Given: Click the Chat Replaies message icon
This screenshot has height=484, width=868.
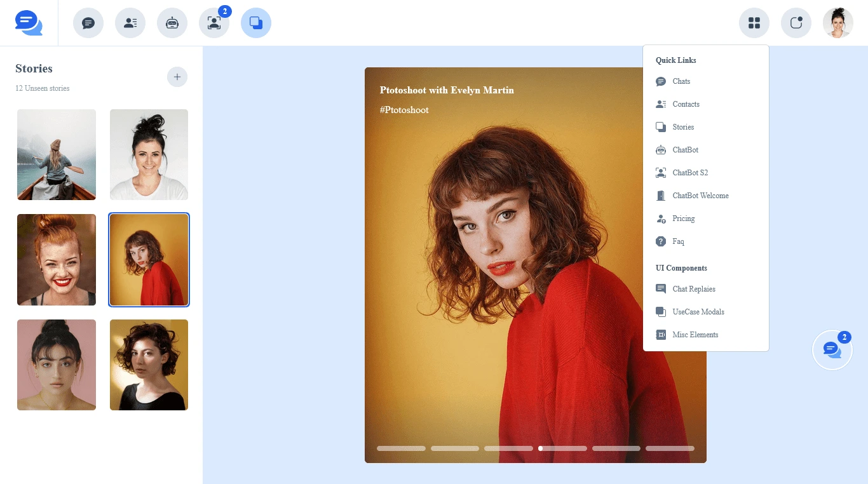Looking at the screenshot, I should click(661, 289).
